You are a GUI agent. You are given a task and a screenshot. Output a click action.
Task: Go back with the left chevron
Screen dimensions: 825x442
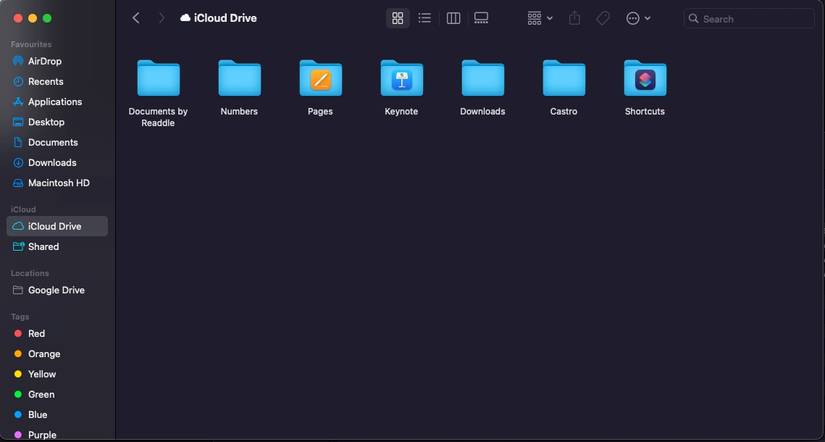click(x=136, y=18)
